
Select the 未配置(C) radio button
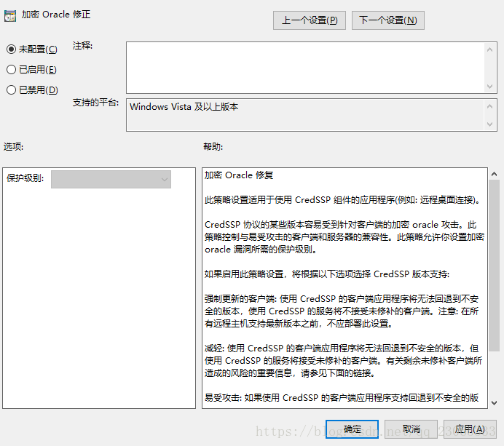[11, 49]
